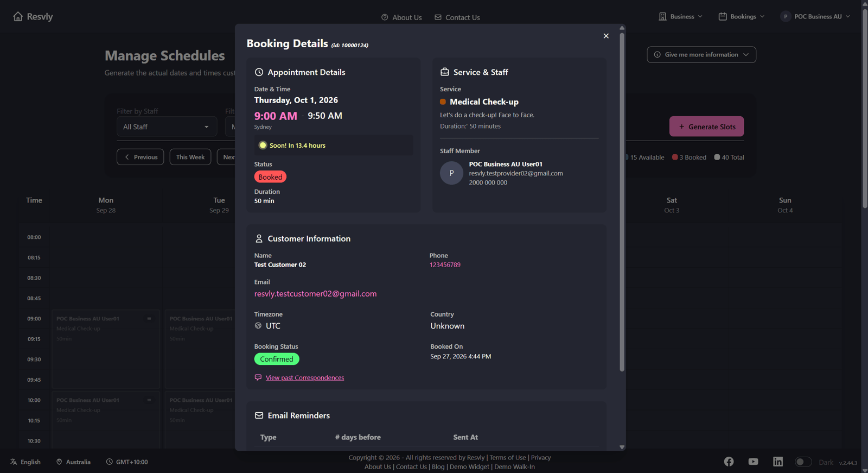
Task: Open the Demo Widget footer link
Action: tap(469, 467)
